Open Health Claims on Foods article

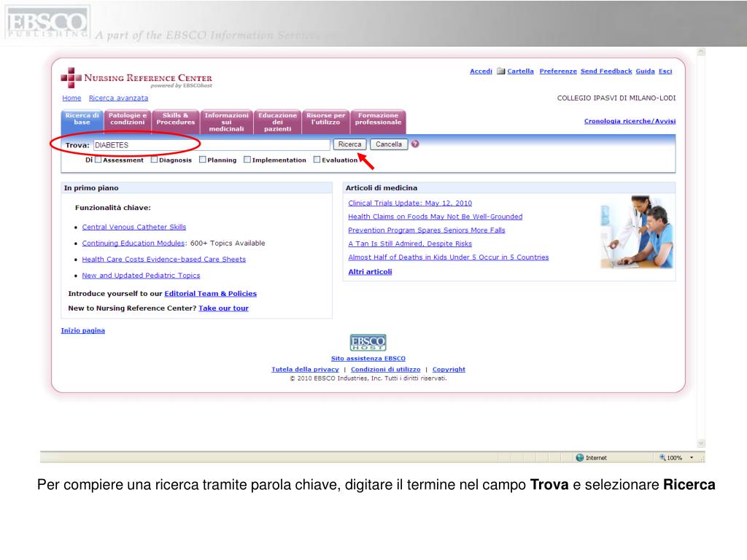pos(435,216)
